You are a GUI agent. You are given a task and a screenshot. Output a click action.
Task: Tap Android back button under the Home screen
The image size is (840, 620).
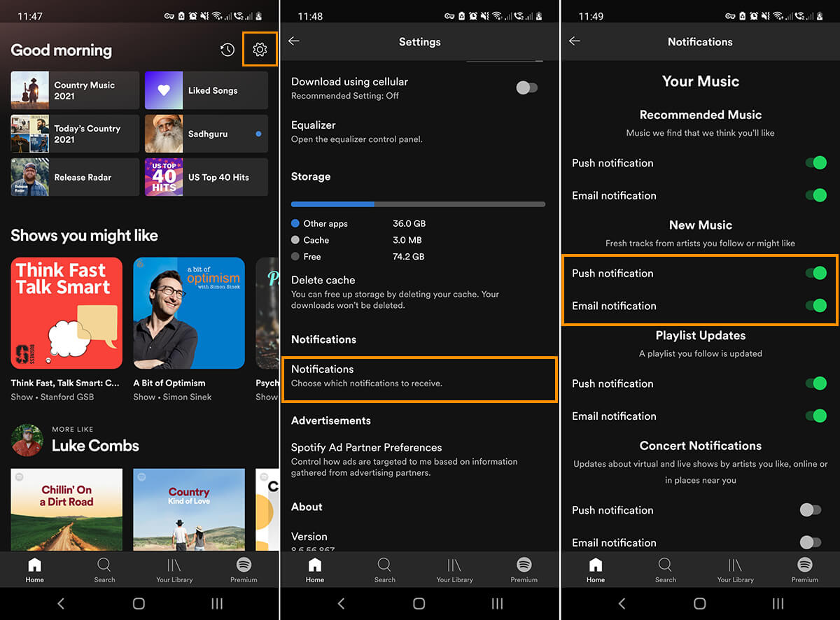click(61, 603)
